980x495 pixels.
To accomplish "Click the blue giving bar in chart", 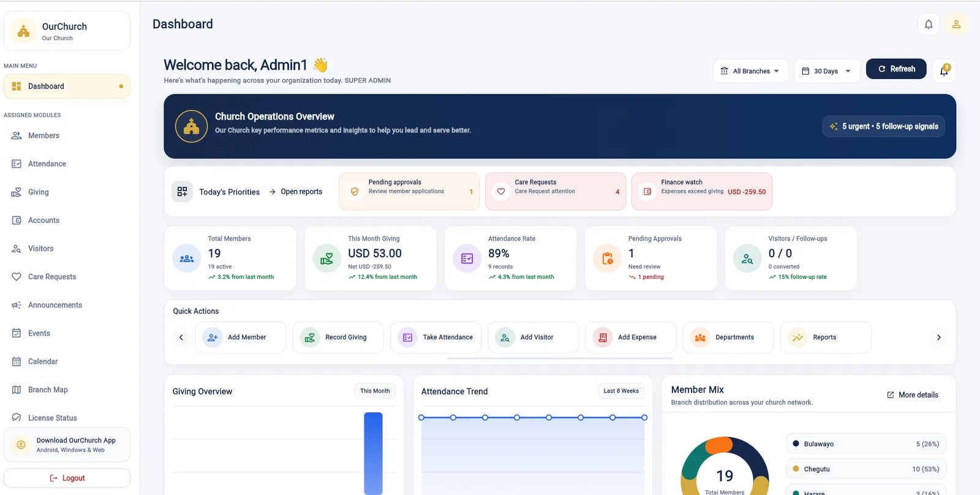I will pyautogui.click(x=373, y=453).
